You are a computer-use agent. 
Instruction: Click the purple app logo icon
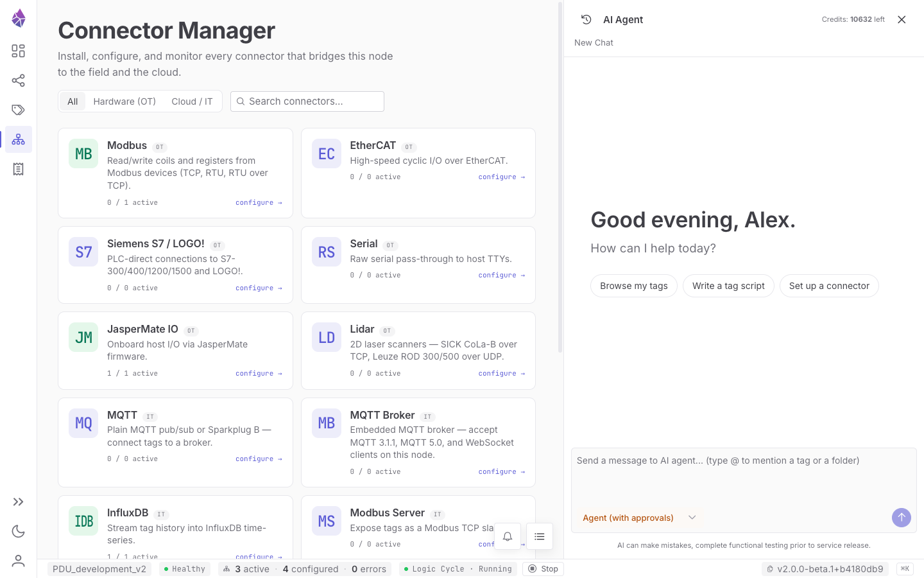(19, 18)
